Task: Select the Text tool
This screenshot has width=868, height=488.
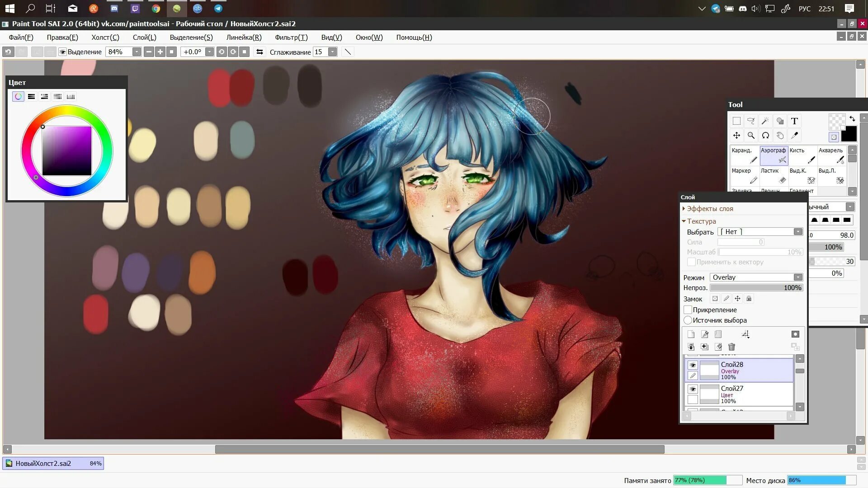Action: click(x=794, y=121)
